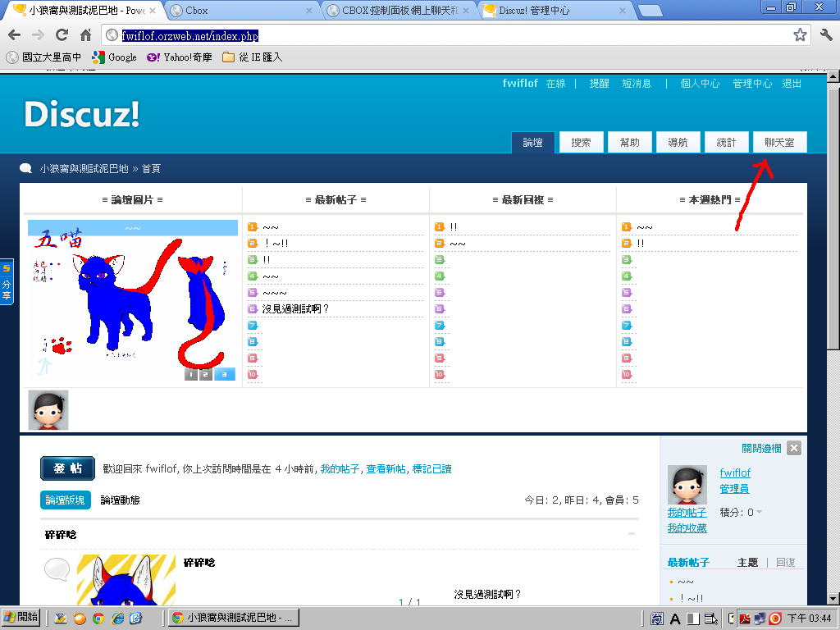Switch sidebar list to 主題
The image size is (840, 630).
pos(748,563)
